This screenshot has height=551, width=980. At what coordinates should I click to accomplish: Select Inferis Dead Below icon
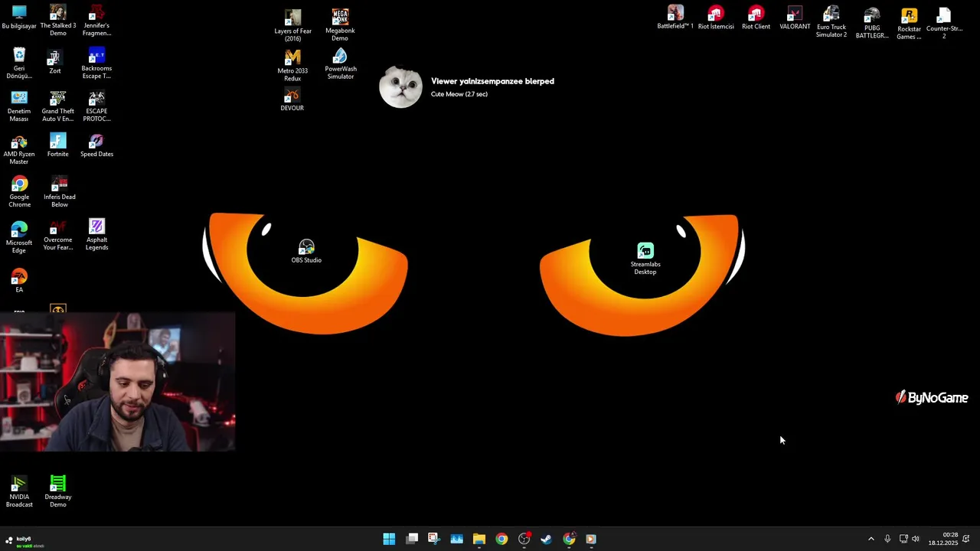(x=59, y=191)
